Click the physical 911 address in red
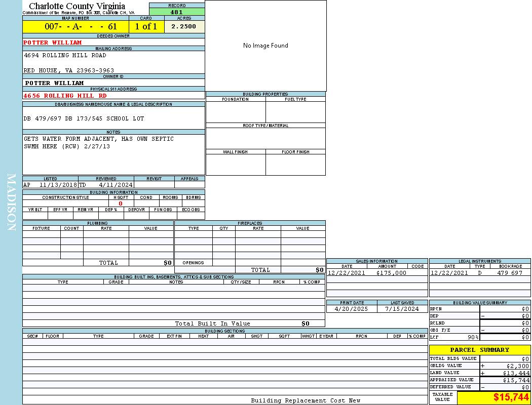Viewport: 532px width, 405px height. click(x=65, y=96)
